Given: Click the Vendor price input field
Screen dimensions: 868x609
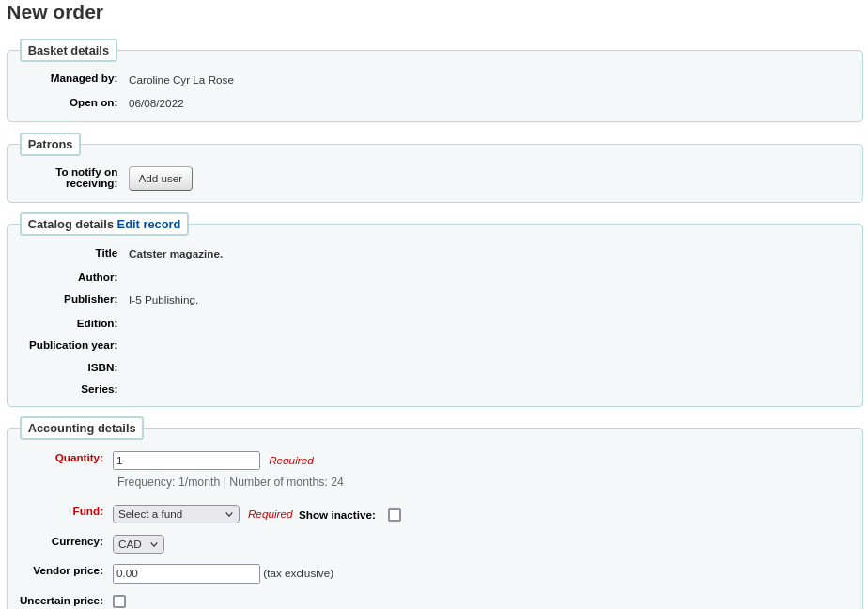Looking at the screenshot, I should coord(186,573).
